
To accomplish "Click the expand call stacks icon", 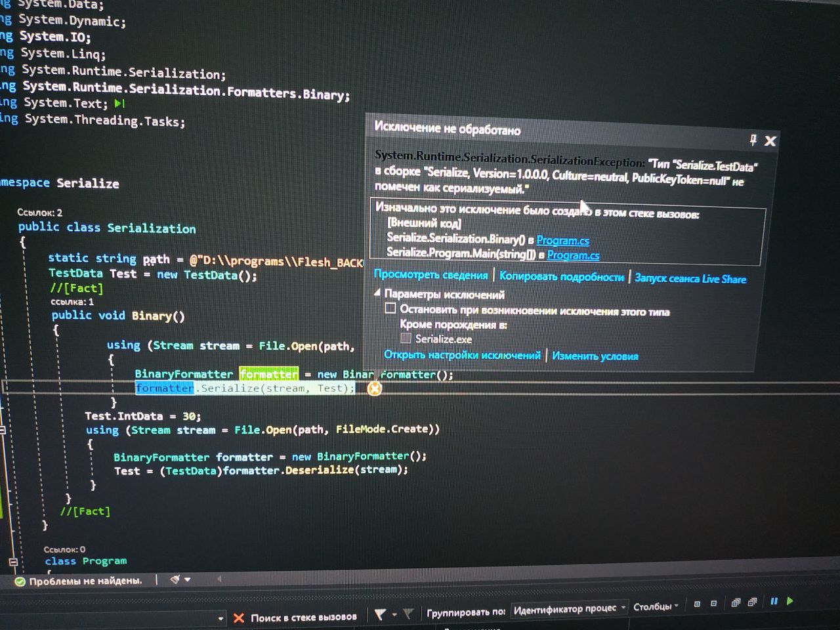I will [736, 602].
